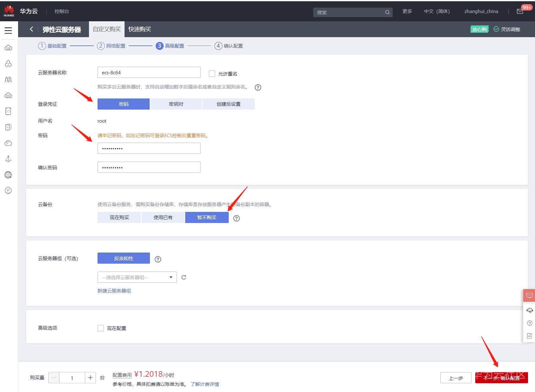Click the Huawei logo
This screenshot has width=535, height=392.
point(9,11)
